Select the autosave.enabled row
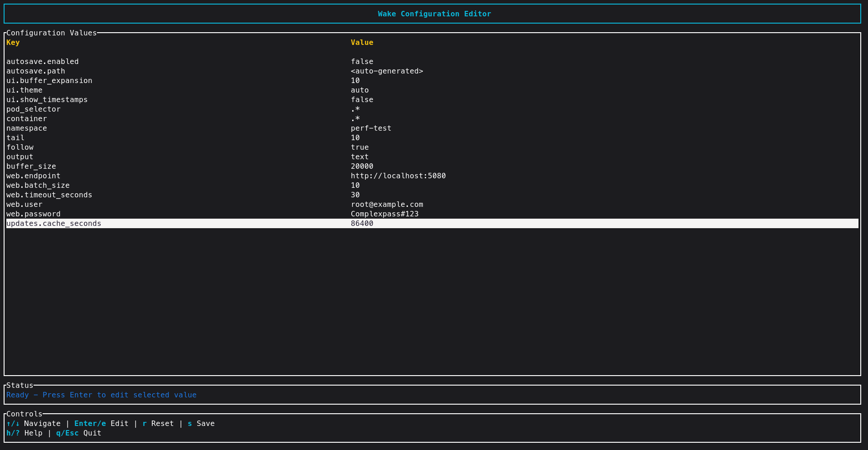Screen dimensions: 868x450 43,62
